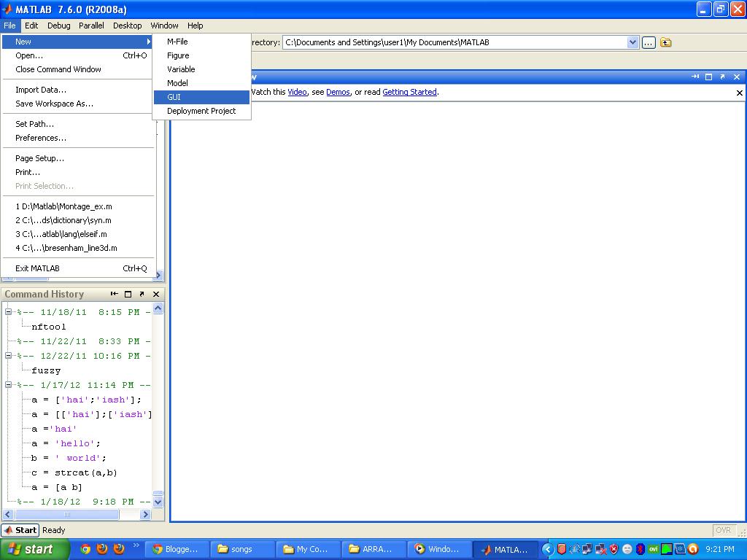The image size is (747, 560).
Task: Select Deployment Project in New submenu
Action: click(201, 111)
